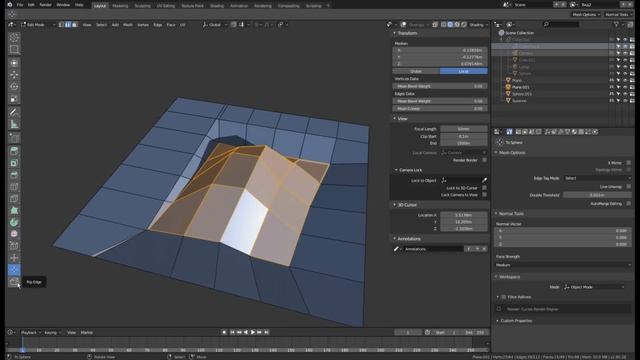Open the Global orientation dropdown
640x360 pixels.
pyautogui.click(x=215, y=24)
